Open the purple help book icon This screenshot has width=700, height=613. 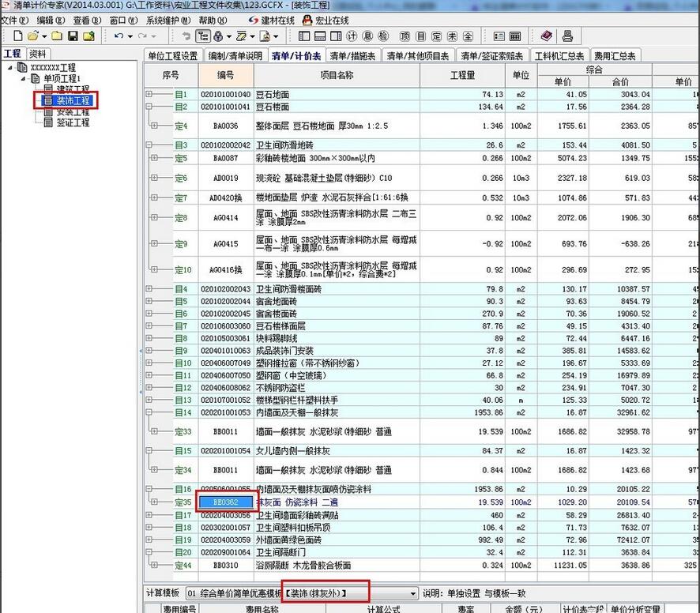(x=547, y=36)
